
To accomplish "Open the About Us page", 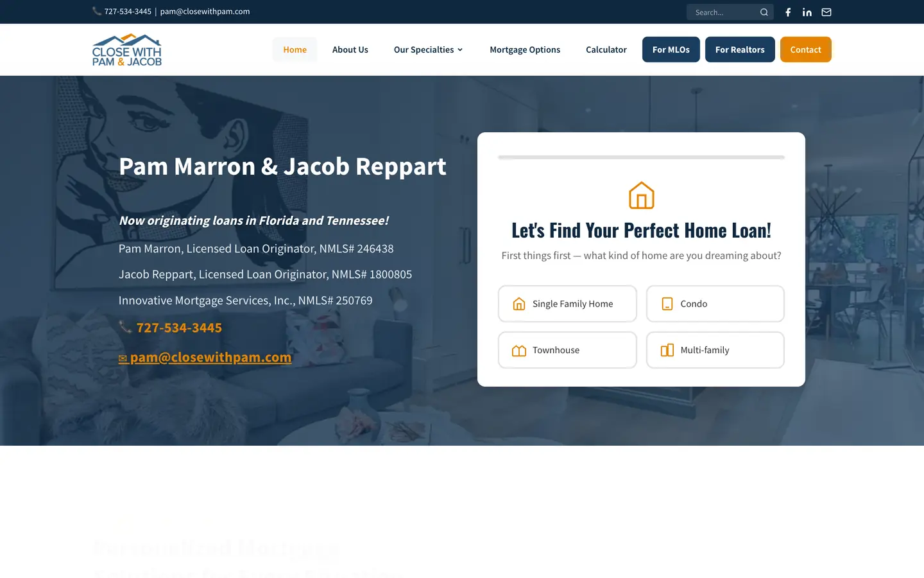I will [350, 49].
